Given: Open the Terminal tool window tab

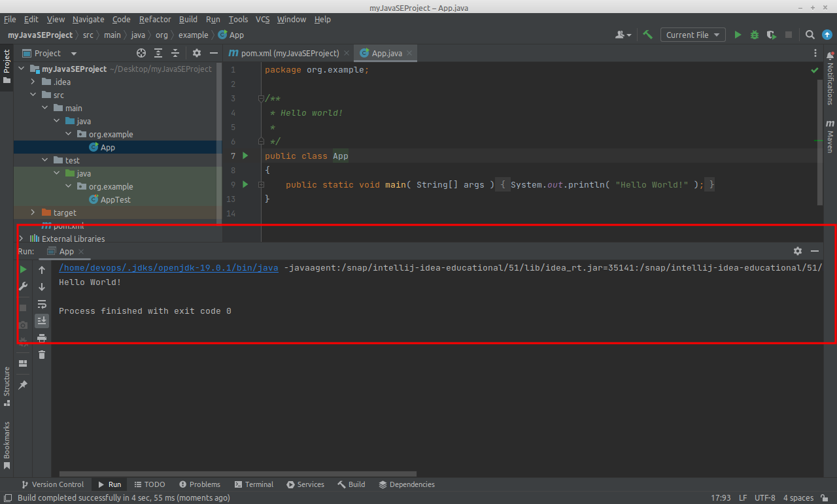Looking at the screenshot, I should [254, 484].
